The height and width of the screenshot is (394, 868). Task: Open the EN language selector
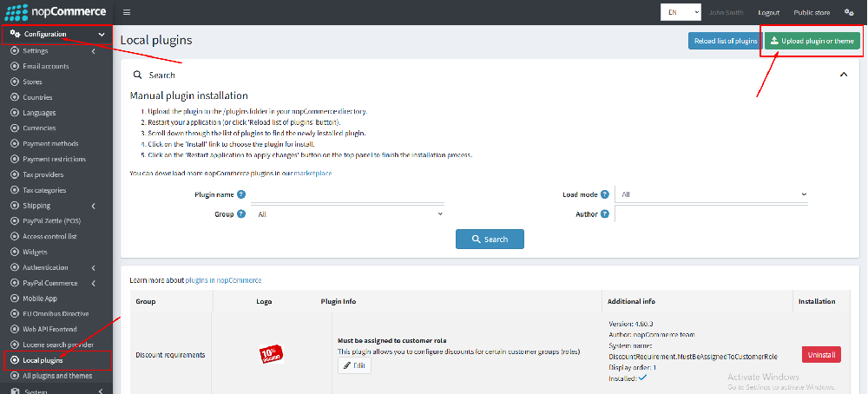[681, 12]
